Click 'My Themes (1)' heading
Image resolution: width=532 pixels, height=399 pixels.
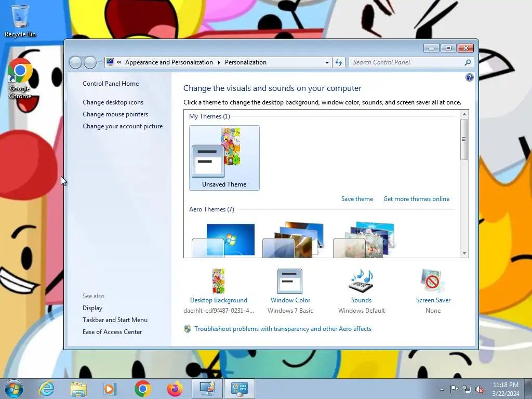[x=209, y=116]
